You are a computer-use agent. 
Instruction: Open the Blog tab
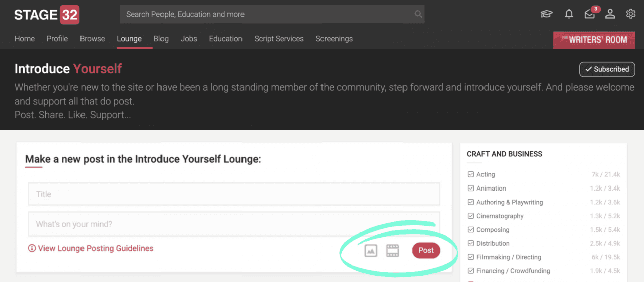click(161, 39)
